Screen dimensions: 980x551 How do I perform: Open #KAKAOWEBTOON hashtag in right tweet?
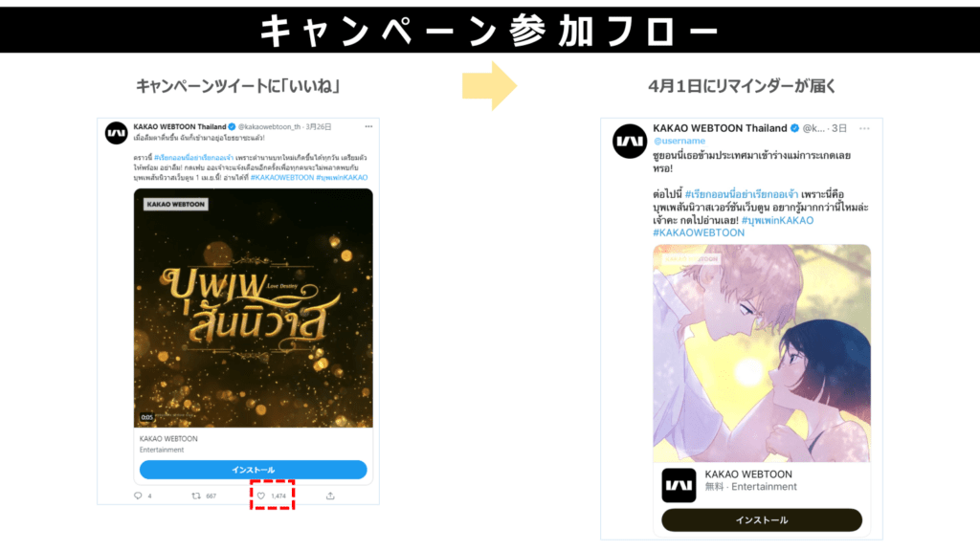(699, 233)
